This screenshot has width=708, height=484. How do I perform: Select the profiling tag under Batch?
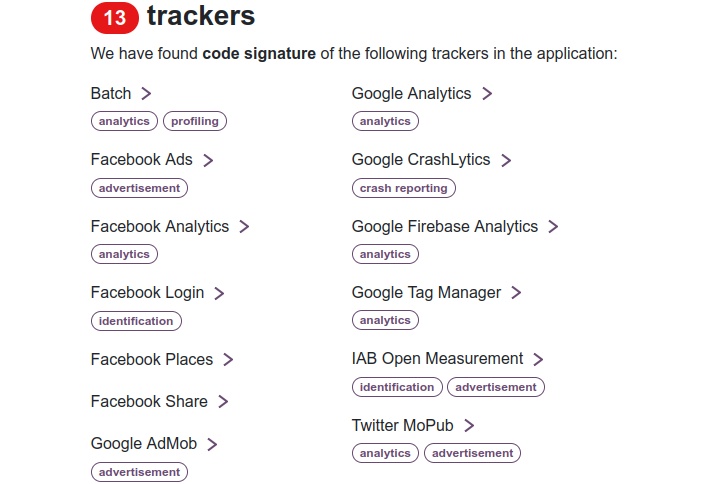click(x=195, y=121)
